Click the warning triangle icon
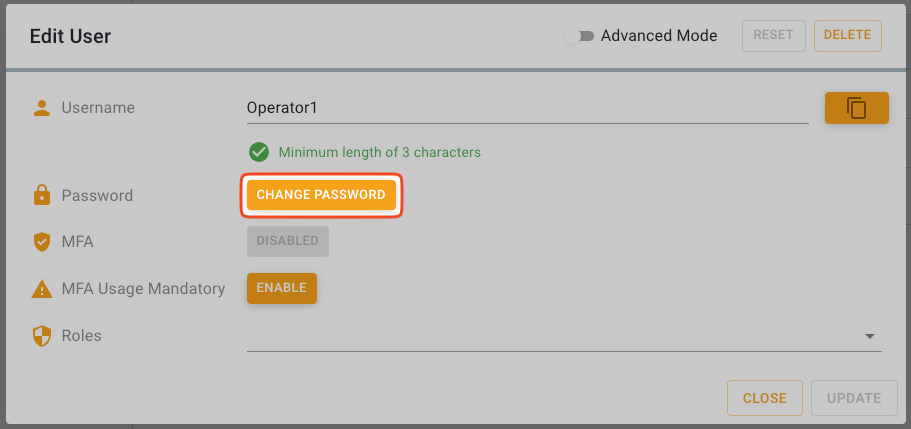 [x=41, y=289]
